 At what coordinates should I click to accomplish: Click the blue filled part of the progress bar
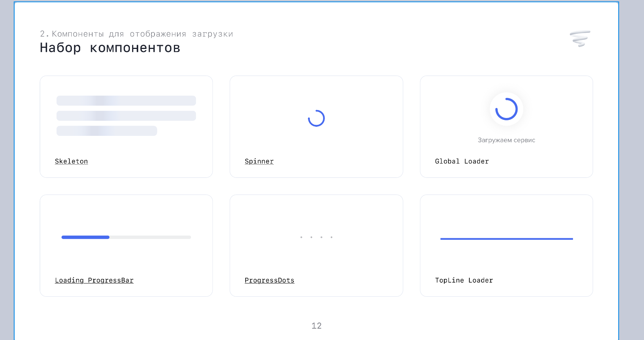coord(85,237)
